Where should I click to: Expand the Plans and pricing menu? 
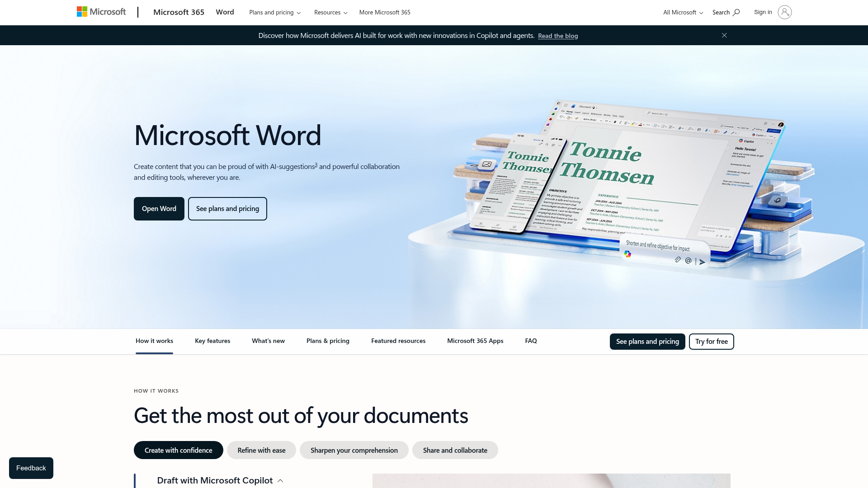click(274, 12)
